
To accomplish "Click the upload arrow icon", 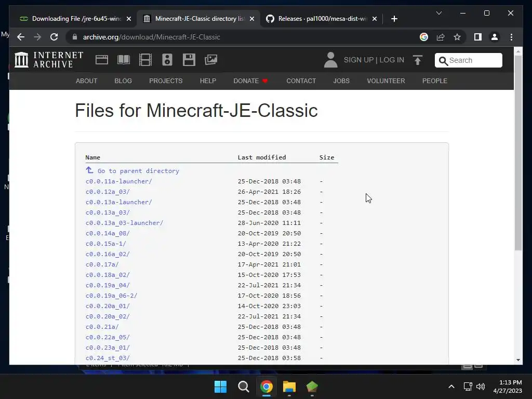I will coord(418,60).
